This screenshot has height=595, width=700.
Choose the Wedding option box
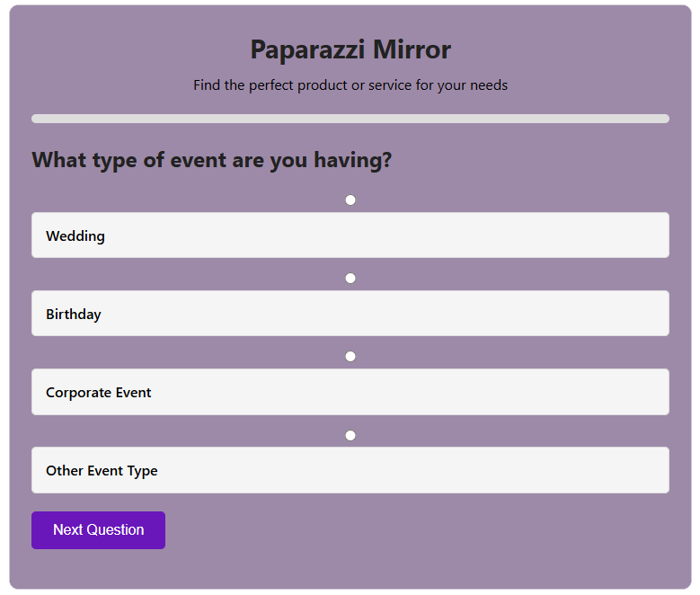click(350, 235)
